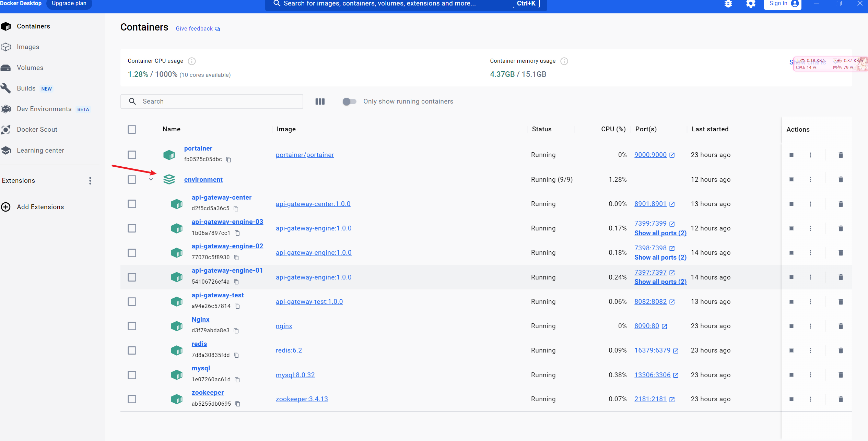Open the column layout settings icon

pyautogui.click(x=320, y=102)
